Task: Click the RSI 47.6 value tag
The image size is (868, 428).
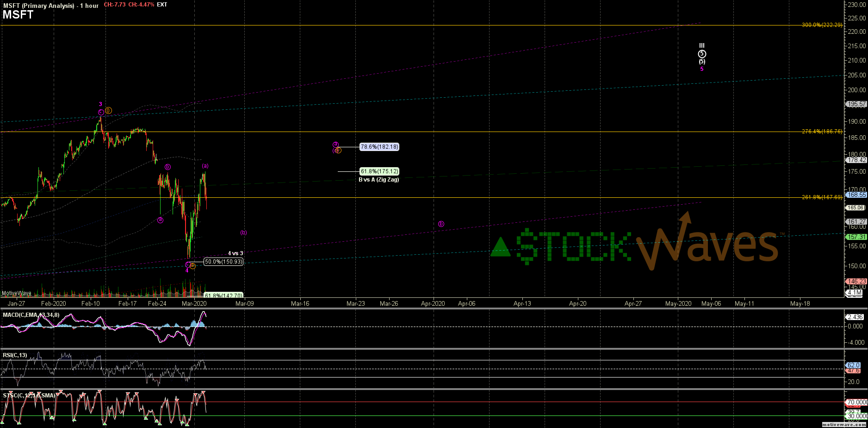Action: pyautogui.click(x=854, y=371)
